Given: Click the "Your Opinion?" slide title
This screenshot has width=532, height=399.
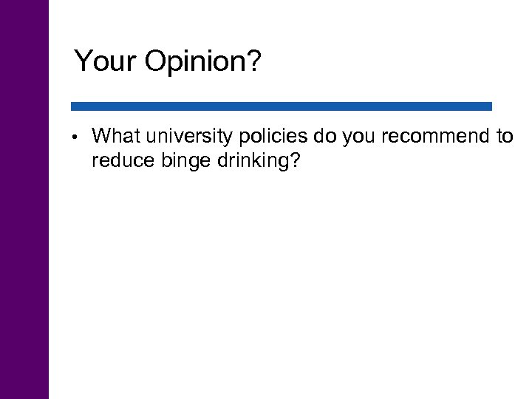Looking at the screenshot, I should tap(168, 61).
